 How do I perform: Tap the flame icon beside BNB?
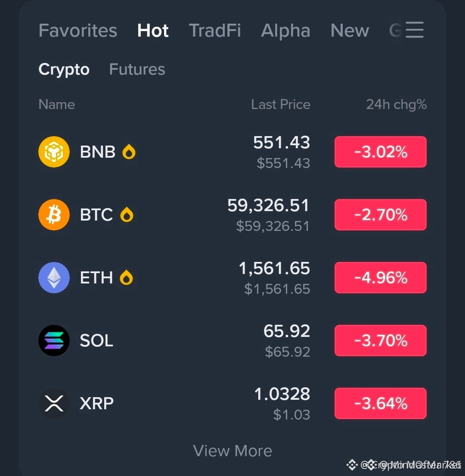(129, 152)
